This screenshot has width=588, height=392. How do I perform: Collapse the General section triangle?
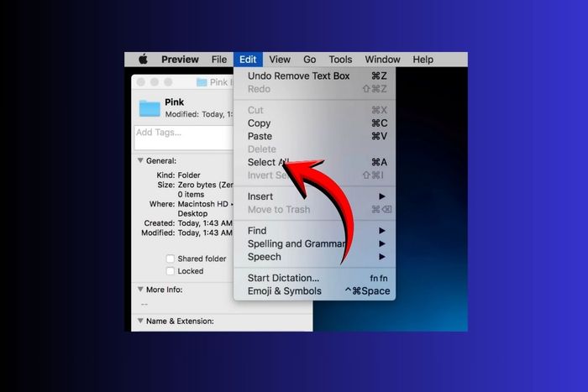coord(140,160)
